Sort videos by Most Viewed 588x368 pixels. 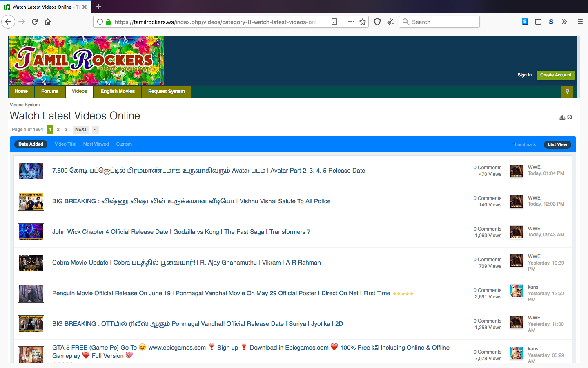pos(96,144)
